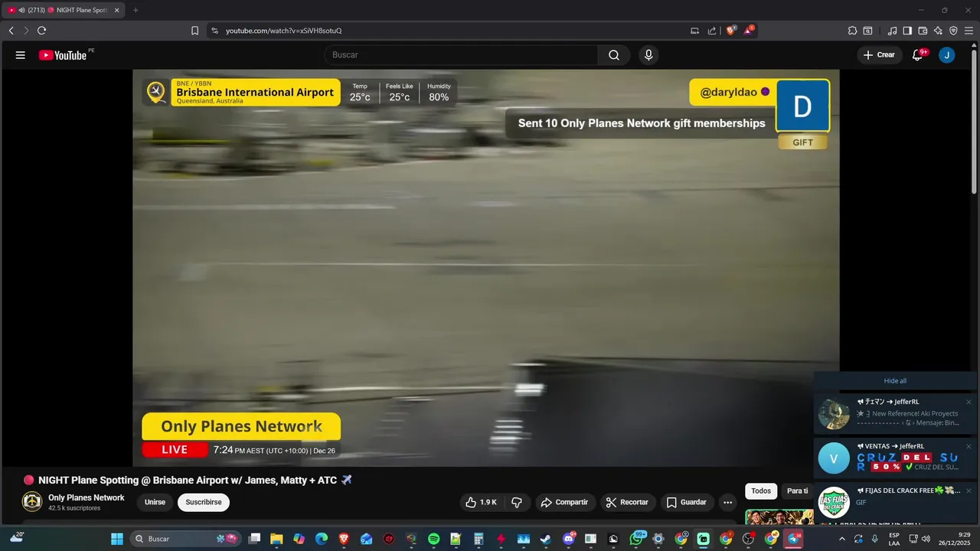Dismiss the チェマン notification
Viewport: 980px width, 551px height.
pos(969,402)
